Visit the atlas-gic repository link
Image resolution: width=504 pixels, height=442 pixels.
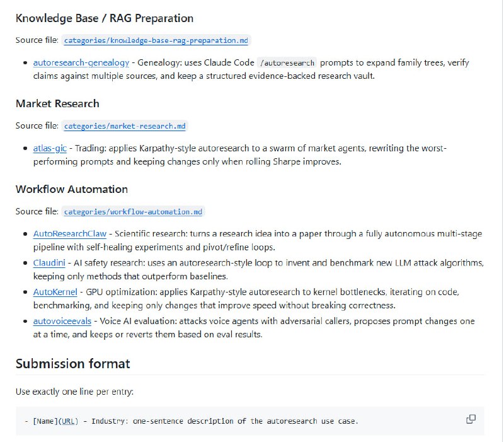(50, 148)
